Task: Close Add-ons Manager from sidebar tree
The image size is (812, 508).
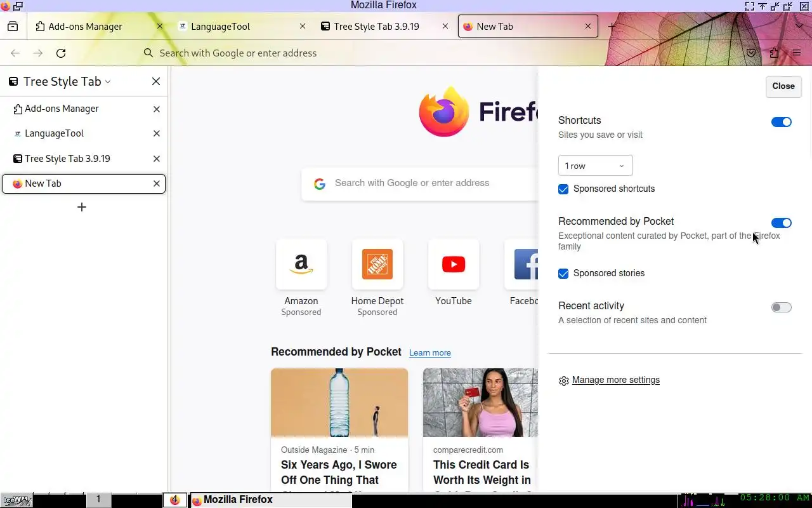Action: coord(157,109)
